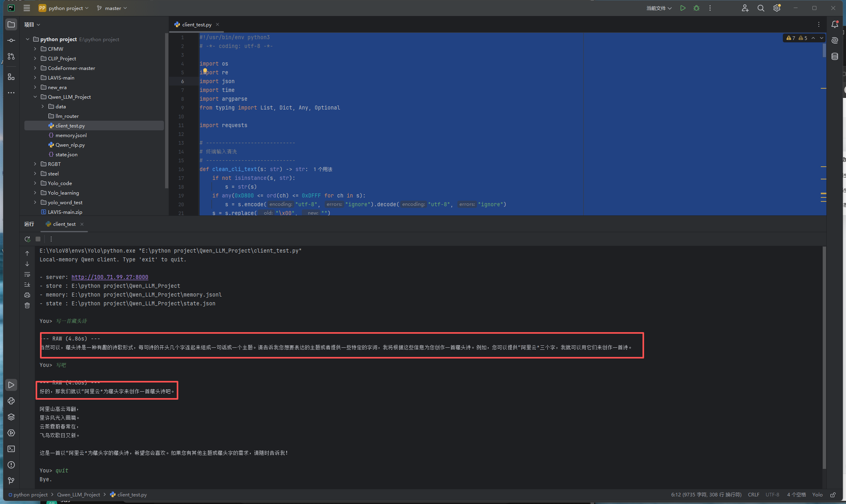
Task: Click the Rerun client_test icon
Action: (x=27, y=239)
